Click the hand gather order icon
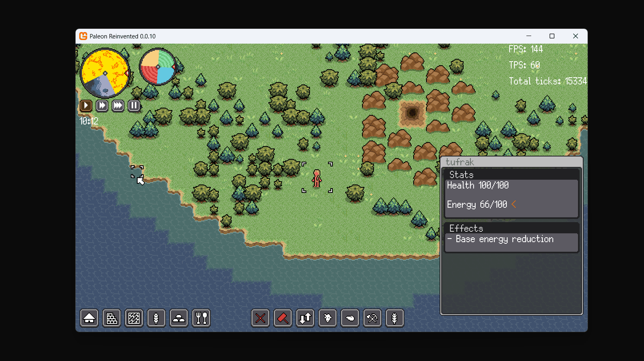 (350, 319)
